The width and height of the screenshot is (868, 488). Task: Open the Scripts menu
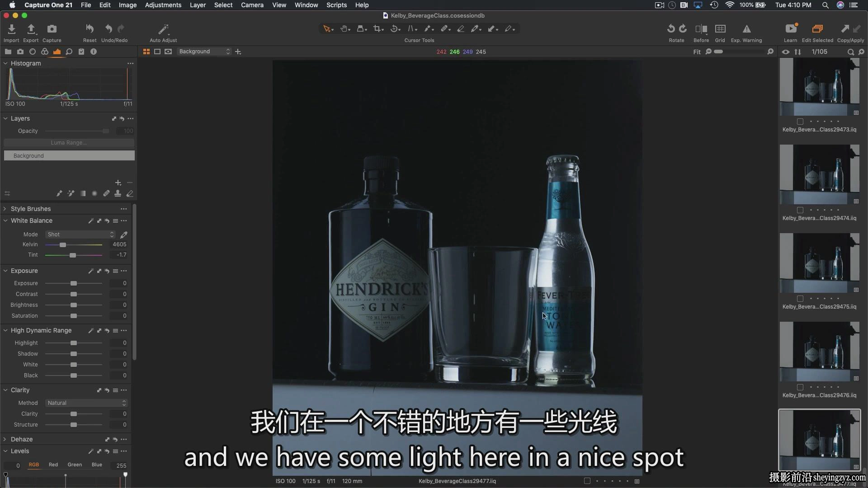click(336, 5)
